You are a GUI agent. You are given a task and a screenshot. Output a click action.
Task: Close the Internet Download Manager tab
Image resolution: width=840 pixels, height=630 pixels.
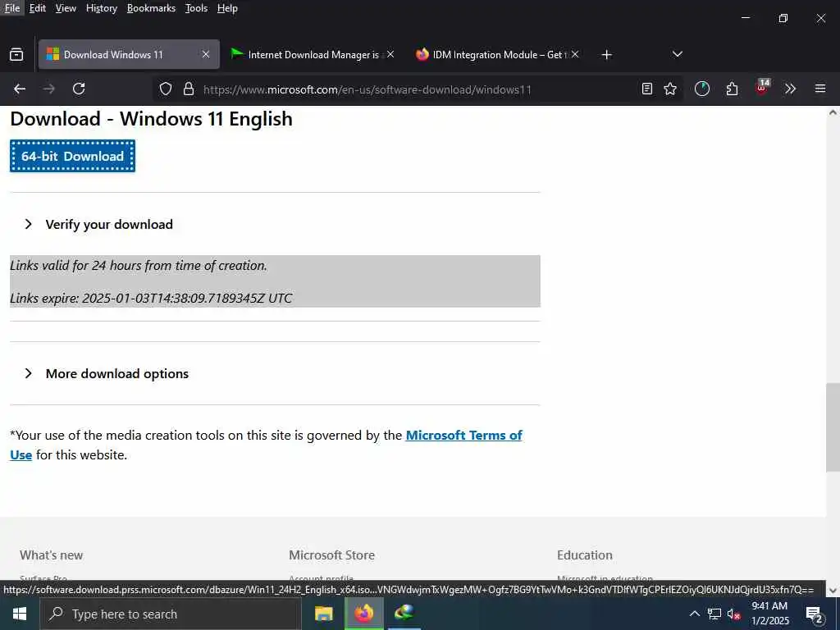(x=390, y=55)
